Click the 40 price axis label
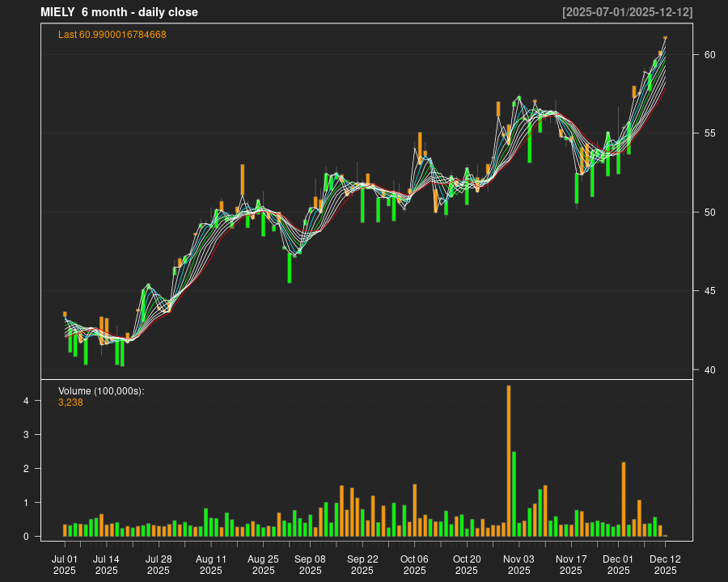Viewport: 728px width, 582px height. coord(709,370)
